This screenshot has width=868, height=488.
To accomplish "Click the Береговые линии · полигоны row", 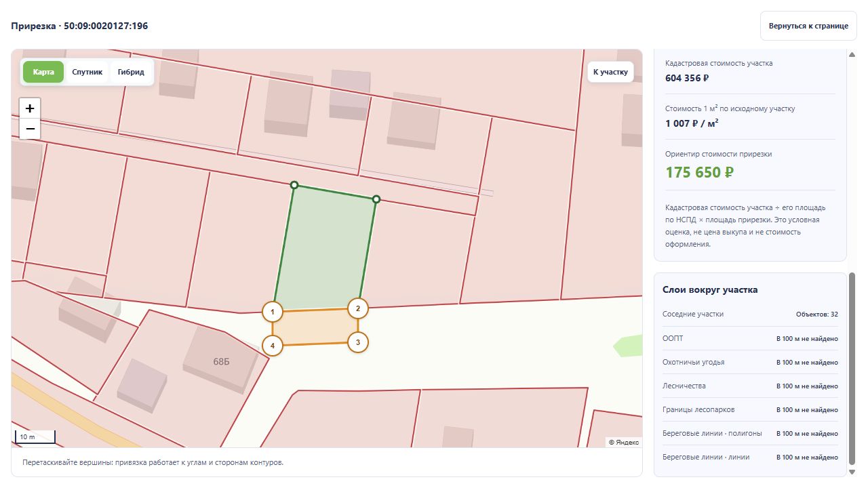I will point(750,433).
